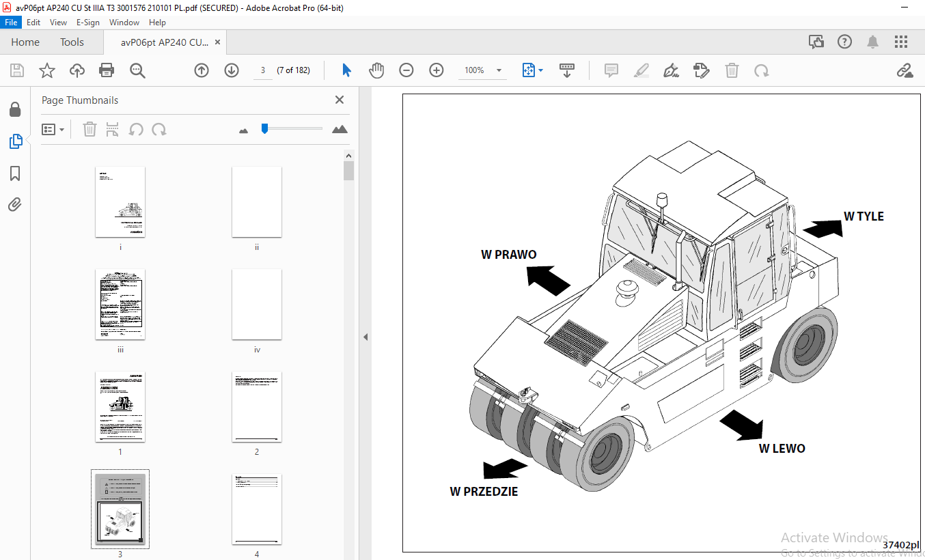
Task: Open the Bookmarks panel
Action: coord(15,173)
